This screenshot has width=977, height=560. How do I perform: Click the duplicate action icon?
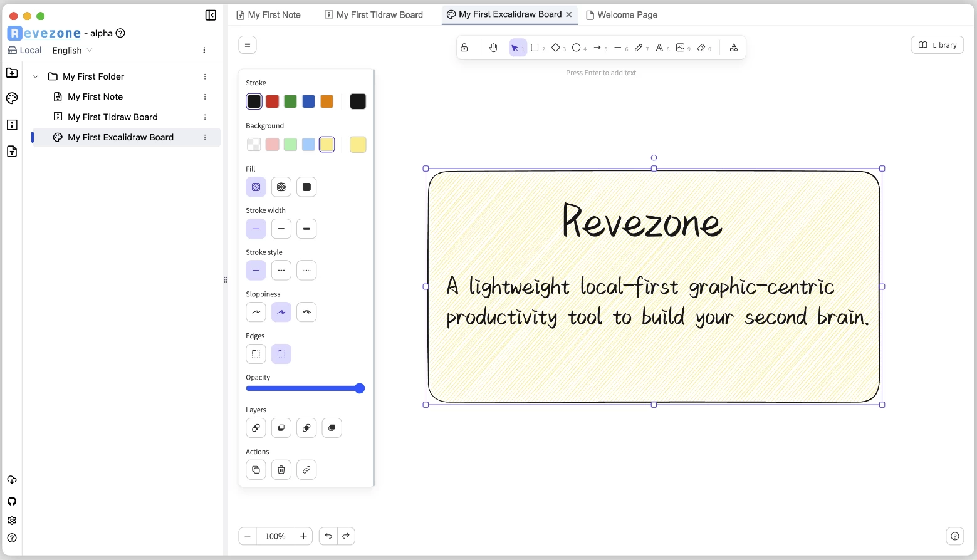[x=256, y=470]
